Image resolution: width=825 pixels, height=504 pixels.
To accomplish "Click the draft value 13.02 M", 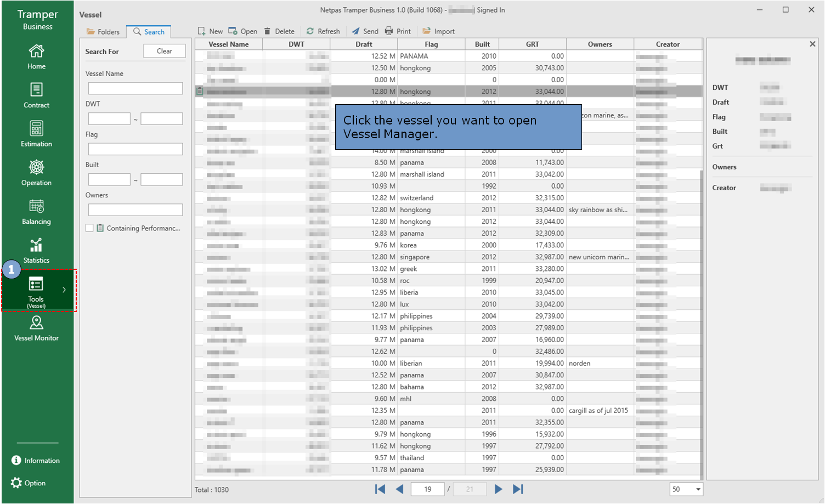I will (364, 269).
